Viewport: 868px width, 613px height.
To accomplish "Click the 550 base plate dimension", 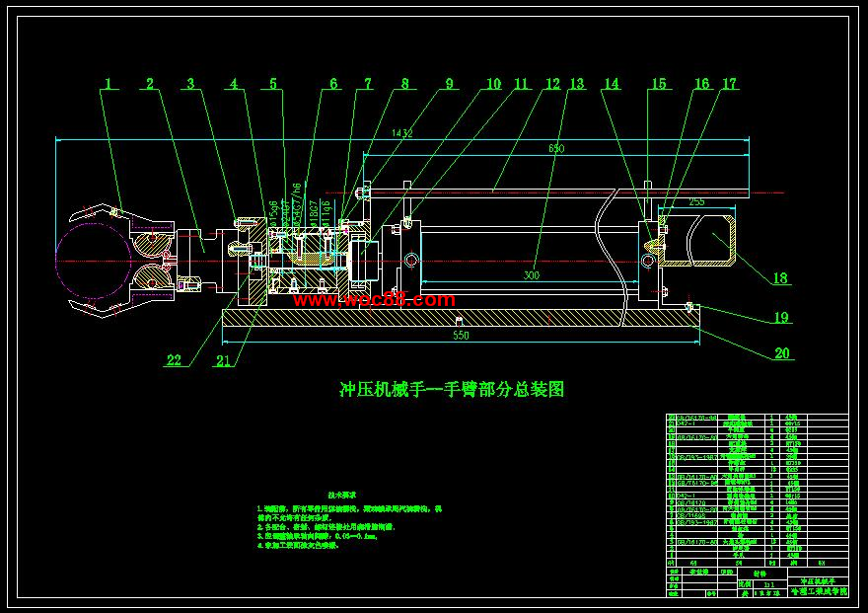I will [x=461, y=336].
